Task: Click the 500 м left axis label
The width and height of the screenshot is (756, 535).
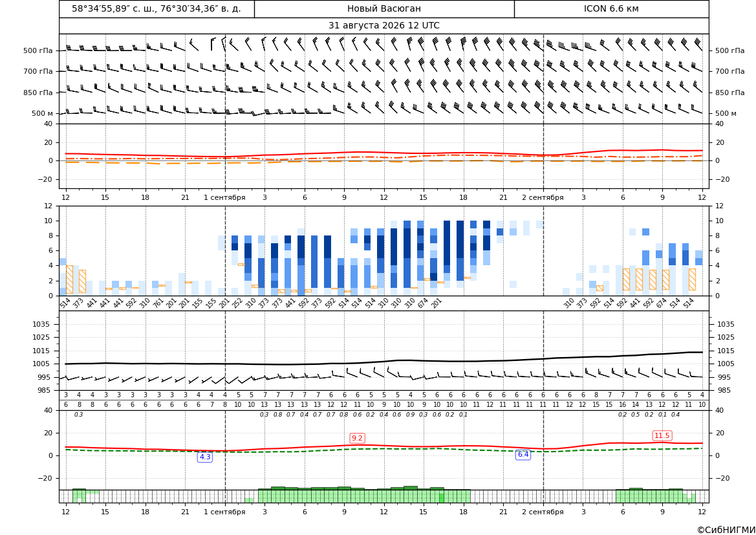Action: tap(43, 114)
